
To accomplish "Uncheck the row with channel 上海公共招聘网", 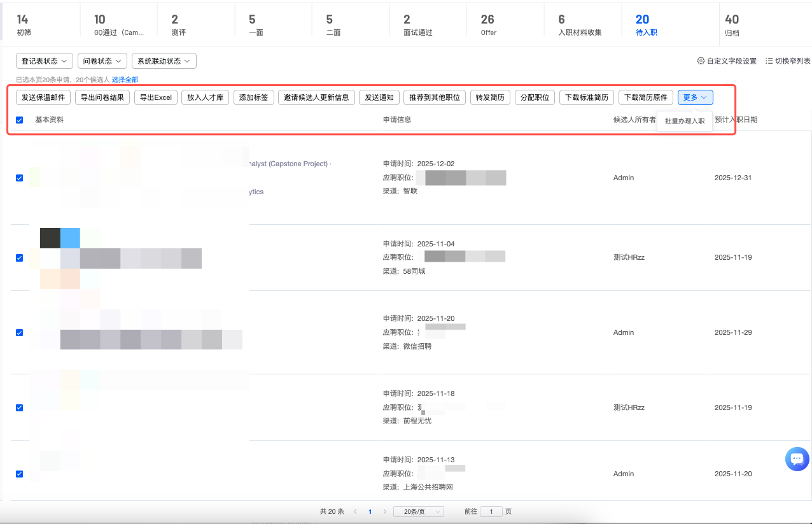I will click(19, 474).
